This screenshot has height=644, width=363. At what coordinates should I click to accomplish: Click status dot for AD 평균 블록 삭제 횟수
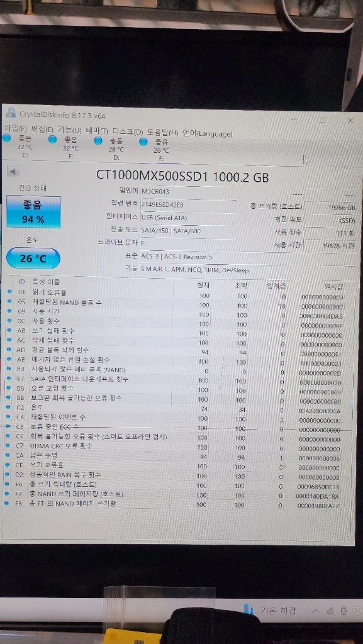tap(9, 350)
